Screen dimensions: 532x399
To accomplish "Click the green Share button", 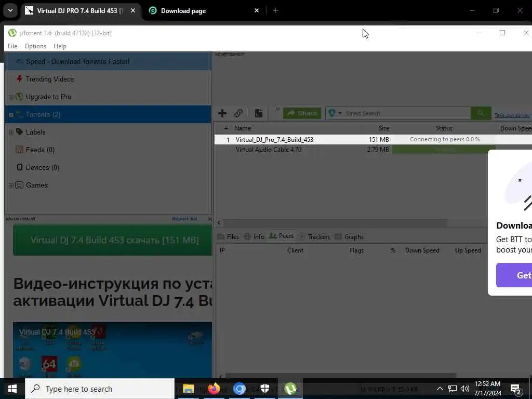I will coord(302,113).
